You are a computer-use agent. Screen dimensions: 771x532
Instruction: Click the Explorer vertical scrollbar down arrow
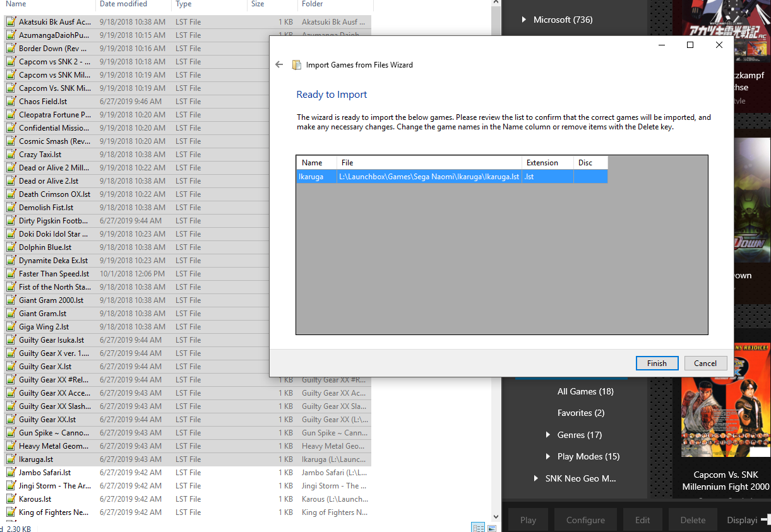coord(496,517)
